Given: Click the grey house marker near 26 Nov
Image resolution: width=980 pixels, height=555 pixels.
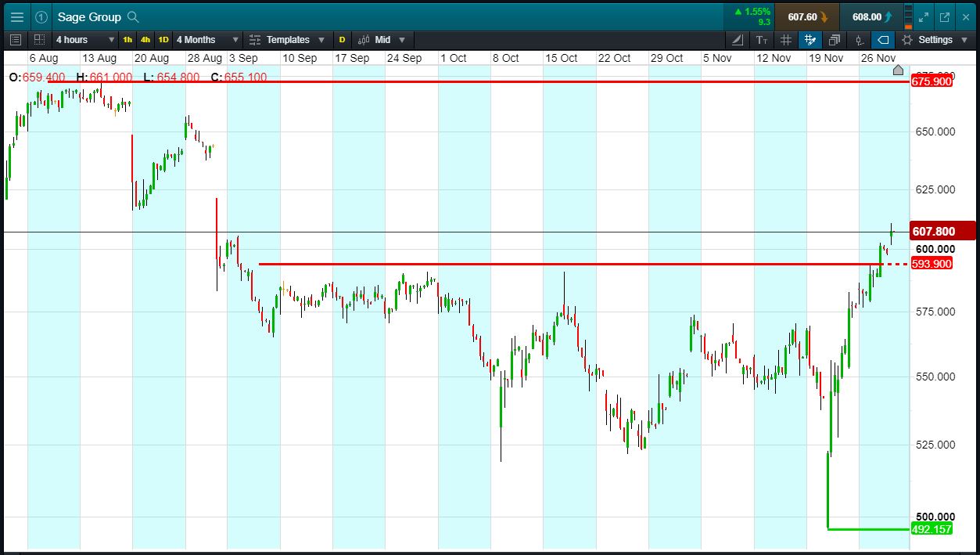Looking at the screenshot, I should [x=898, y=70].
